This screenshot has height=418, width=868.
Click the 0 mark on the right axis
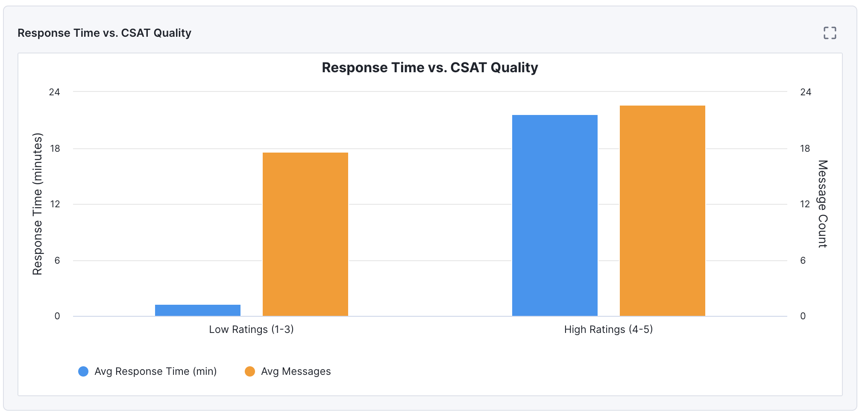click(x=804, y=316)
